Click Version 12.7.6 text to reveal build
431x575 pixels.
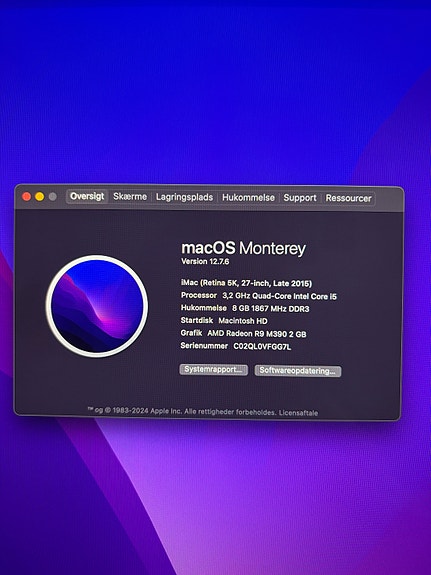pos(205,261)
